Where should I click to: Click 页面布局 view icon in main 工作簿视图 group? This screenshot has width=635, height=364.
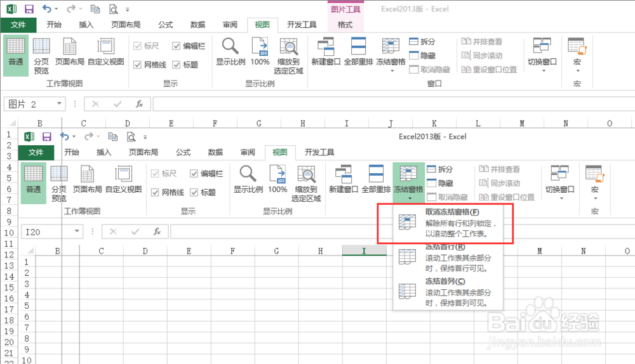pyautogui.click(x=70, y=51)
